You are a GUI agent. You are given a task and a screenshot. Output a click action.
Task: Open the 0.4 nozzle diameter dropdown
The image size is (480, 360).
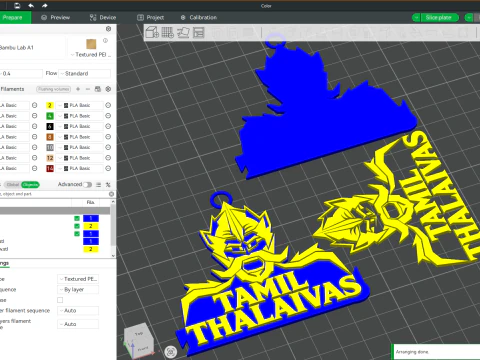(21, 74)
